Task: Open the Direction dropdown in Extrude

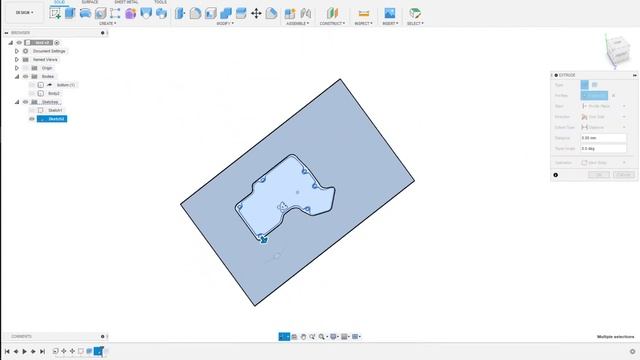Action: pyautogui.click(x=604, y=117)
